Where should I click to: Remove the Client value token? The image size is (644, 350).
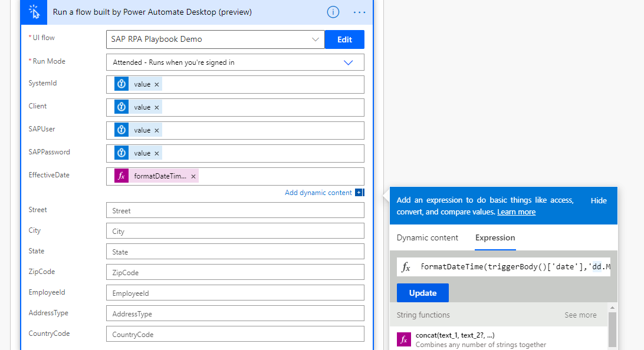tap(156, 107)
